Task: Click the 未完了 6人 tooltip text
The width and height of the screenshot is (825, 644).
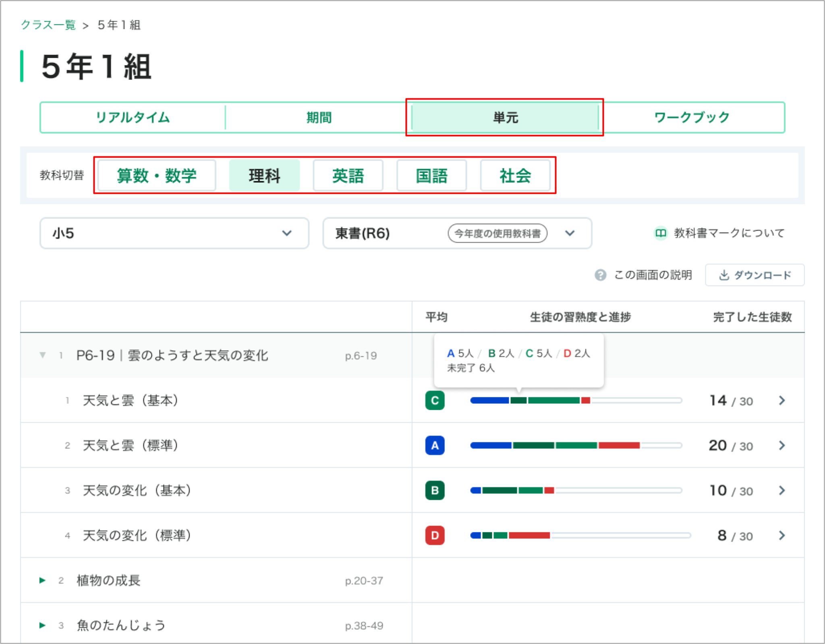Action: coord(471,368)
